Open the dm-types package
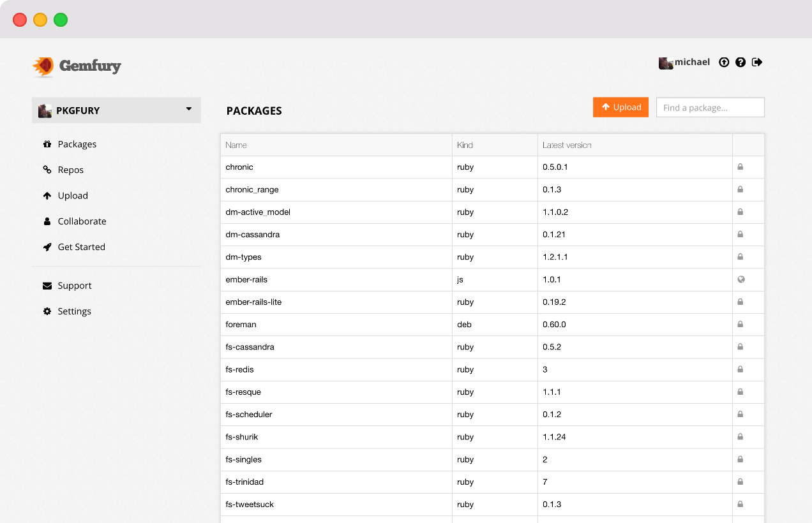 (243, 258)
